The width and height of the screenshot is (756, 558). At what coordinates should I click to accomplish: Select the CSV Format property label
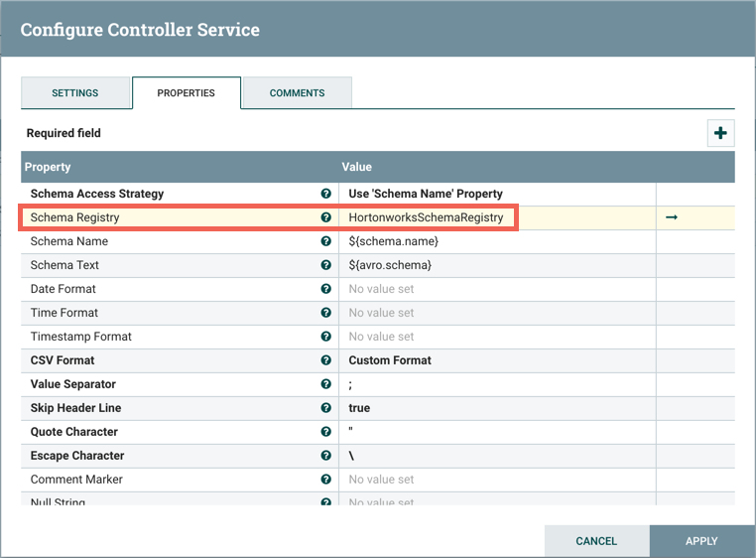point(63,360)
